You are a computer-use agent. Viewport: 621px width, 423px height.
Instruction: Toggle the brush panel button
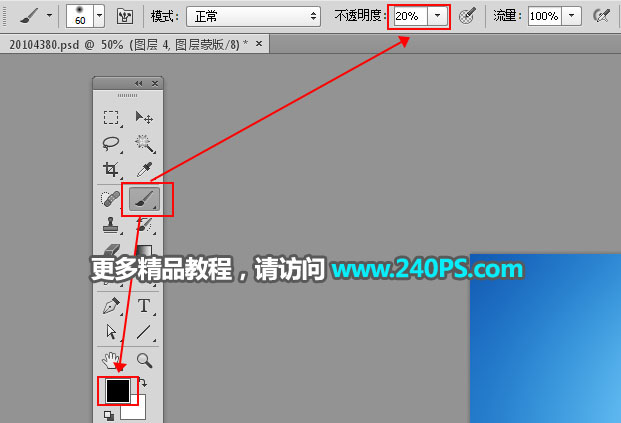click(x=126, y=16)
